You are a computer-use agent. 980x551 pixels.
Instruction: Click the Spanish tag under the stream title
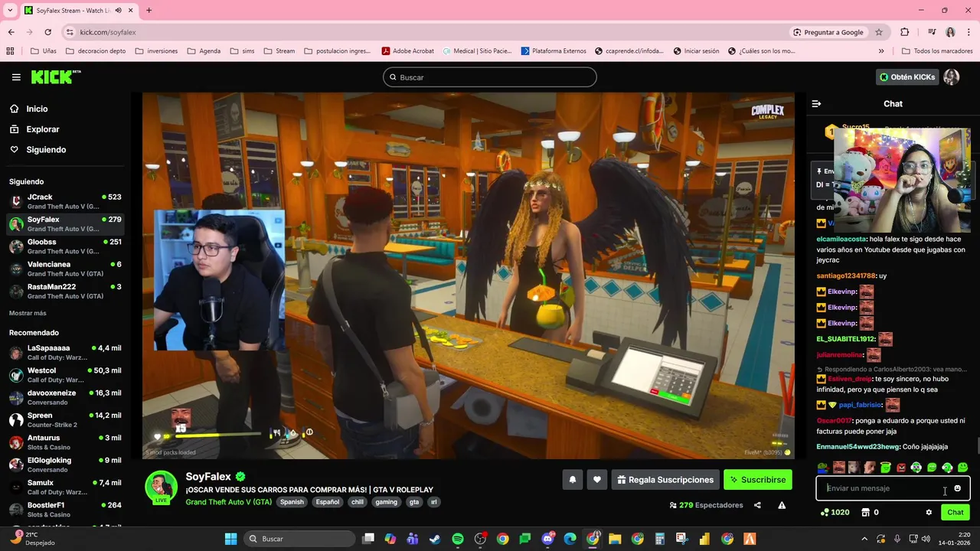(x=292, y=502)
